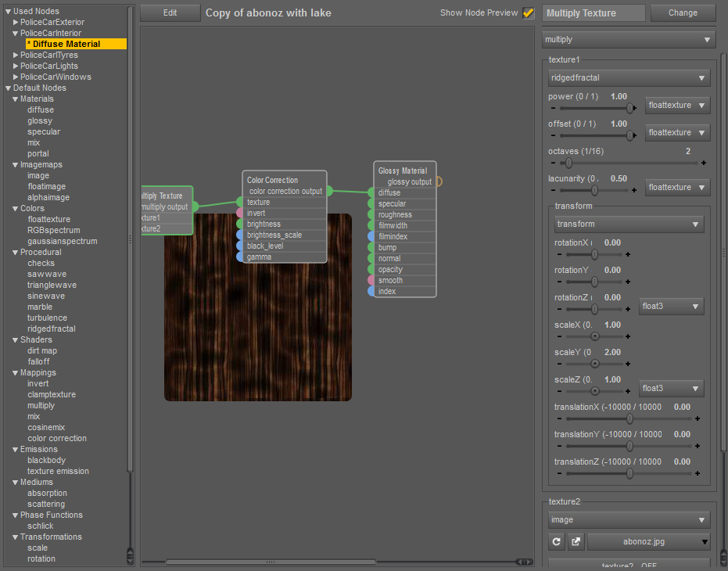Click the gamma input pin on Color Correction
The image size is (728, 571).
(x=239, y=257)
